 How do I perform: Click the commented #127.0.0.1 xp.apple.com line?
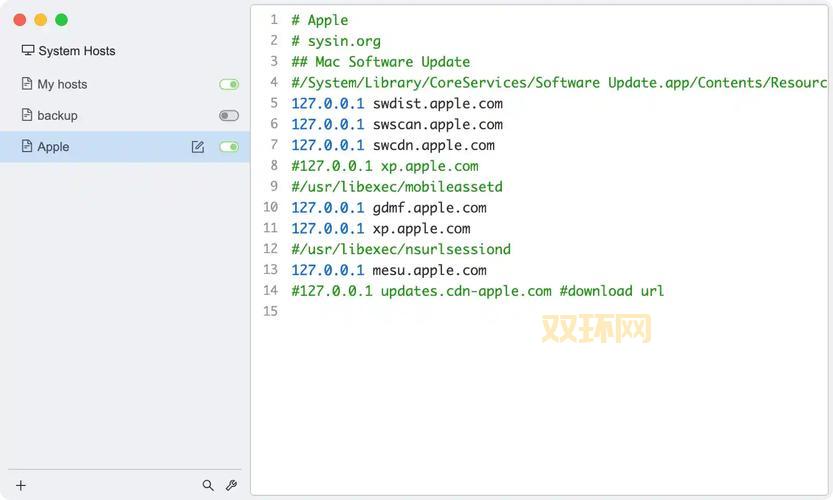[x=385, y=166]
